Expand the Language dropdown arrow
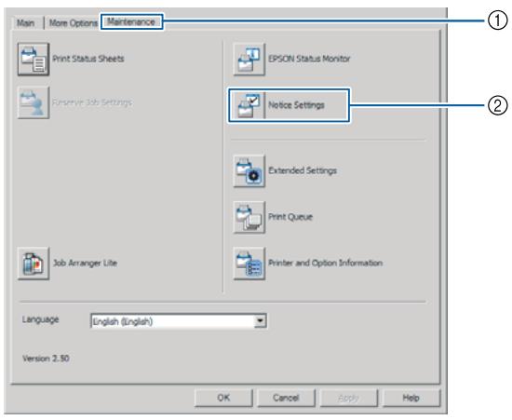The image size is (512, 420). point(260,320)
